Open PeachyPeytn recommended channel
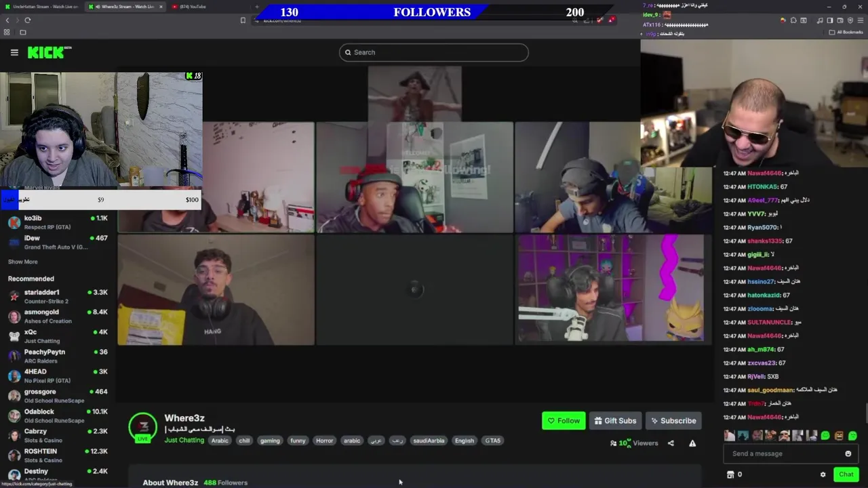This screenshot has height=488, width=868. pos(58,356)
